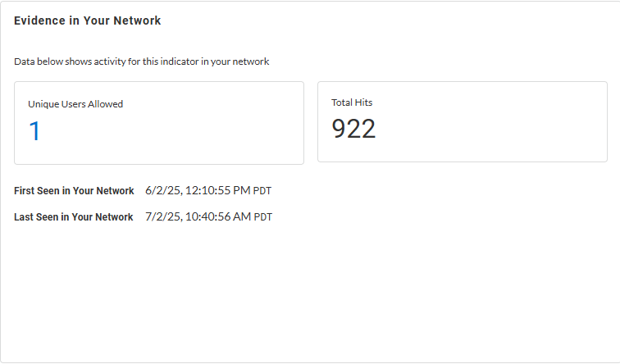Viewport: 620px width, 364px height.
Task: Click the Total Hits label
Action: [x=352, y=102]
